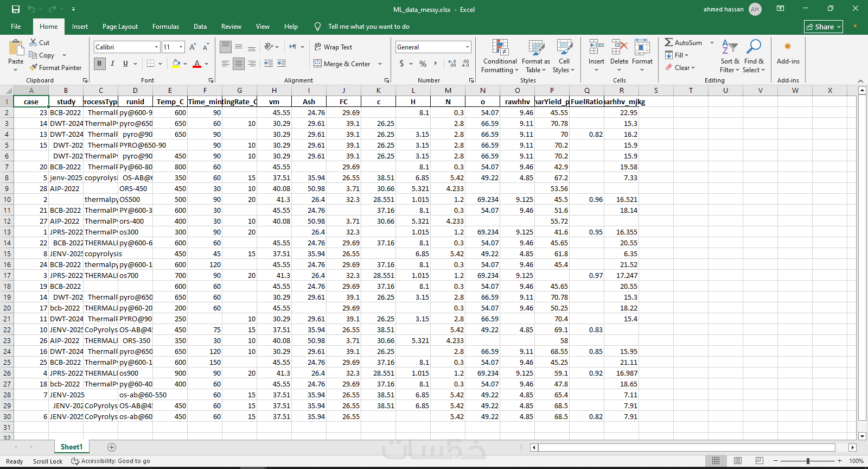Toggle Italic formatting
The image size is (868, 469).
pos(112,64)
